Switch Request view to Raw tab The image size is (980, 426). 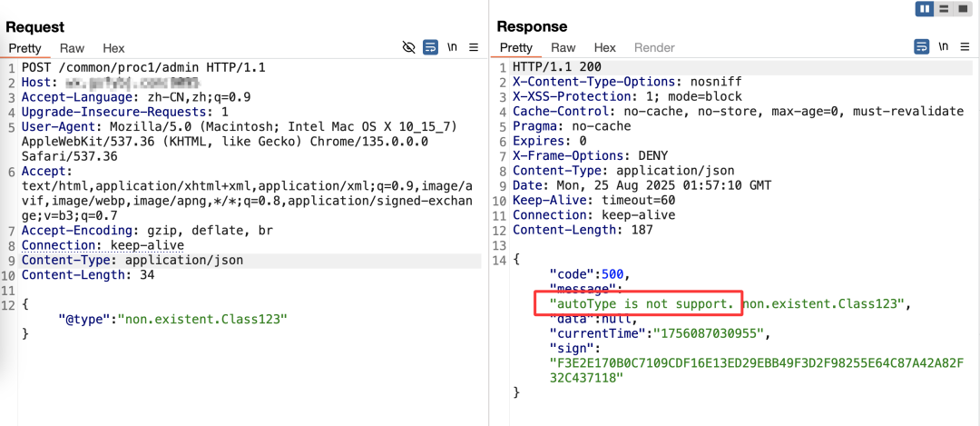[72, 48]
